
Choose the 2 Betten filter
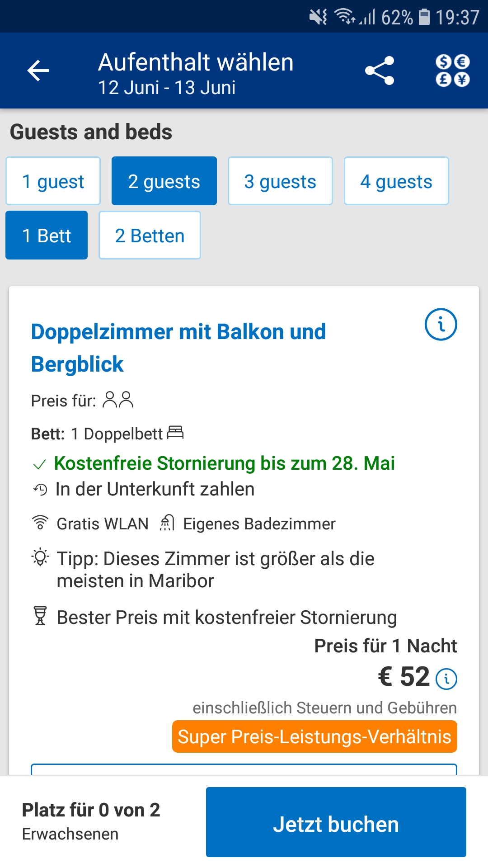point(150,236)
